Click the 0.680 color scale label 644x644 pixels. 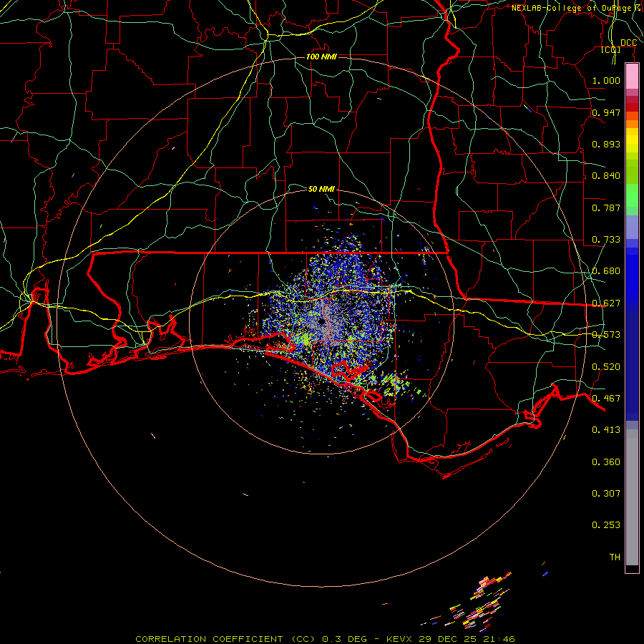(x=606, y=271)
